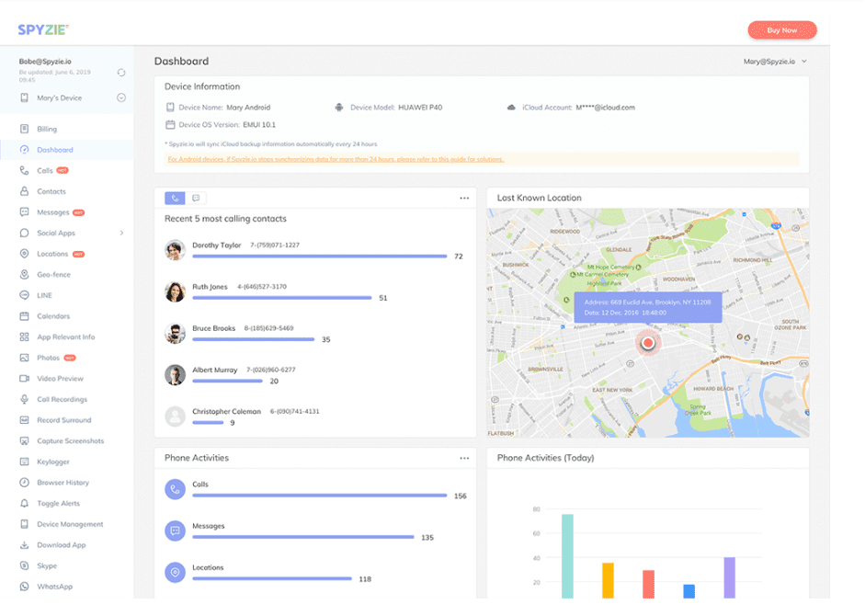Click the map address tooltip for Euclid Ave
The image size is (865, 616).
pyautogui.click(x=648, y=307)
